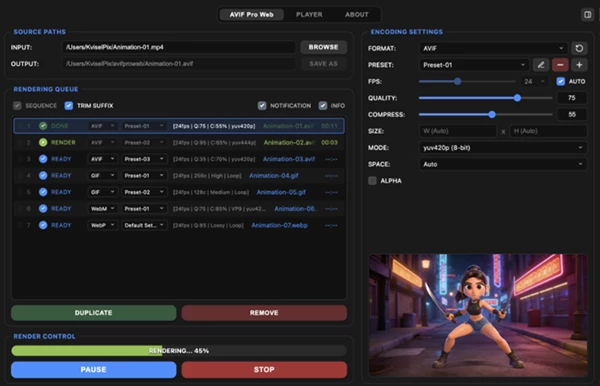Open the Preset dropdown in encoding settings
The height and width of the screenshot is (386, 600).
(474, 65)
